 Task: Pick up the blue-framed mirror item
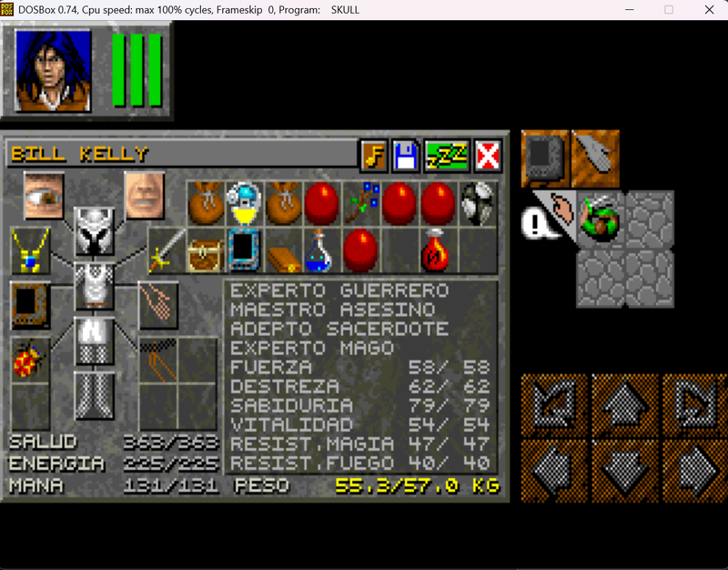click(244, 251)
